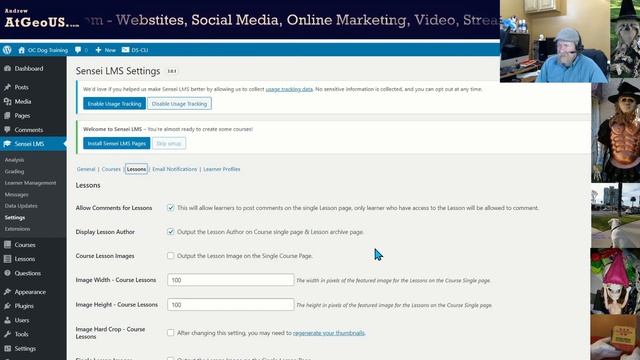Click the Dashboard gauge icon
This screenshot has height=360, width=640.
pyautogui.click(x=7, y=69)
